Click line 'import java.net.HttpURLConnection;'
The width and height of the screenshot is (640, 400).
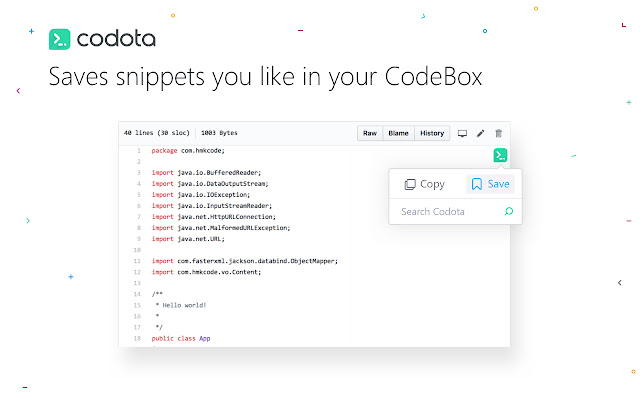pos(213,217)
